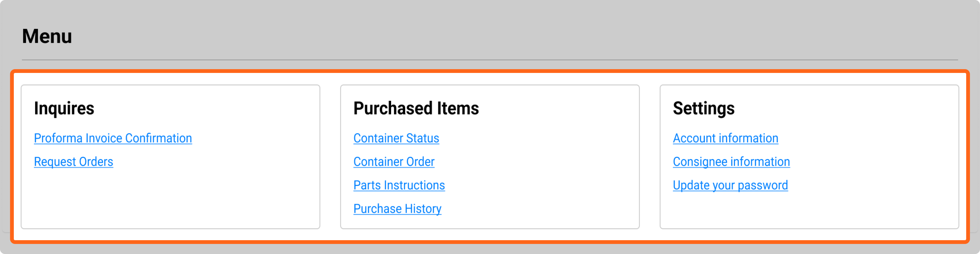Click the Settings card heading
This screenshot has width=980, height=254.
[703, 108]
